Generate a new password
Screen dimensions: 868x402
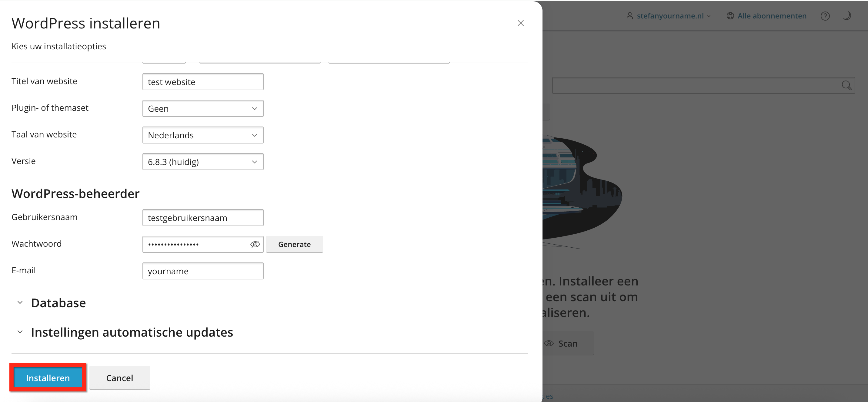pyautogui.click(x=294, y=244)
